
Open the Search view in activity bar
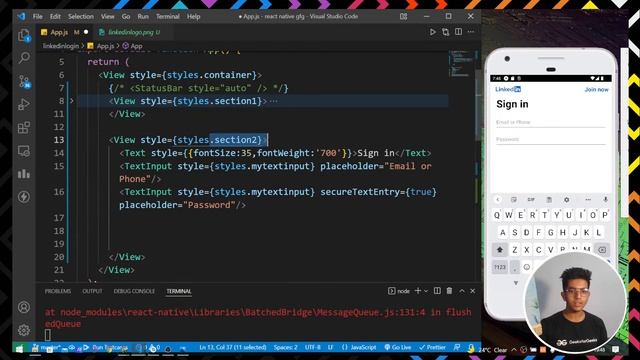tap(24, 58)
